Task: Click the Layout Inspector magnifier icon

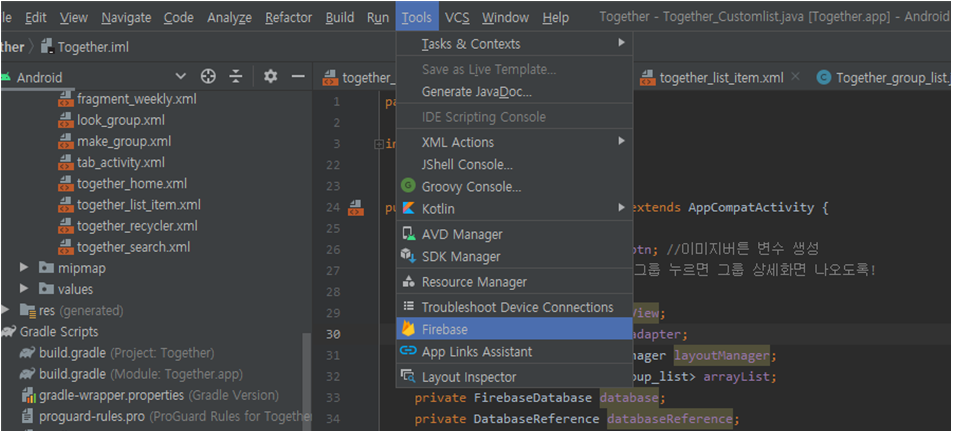Action: [408, 376]
